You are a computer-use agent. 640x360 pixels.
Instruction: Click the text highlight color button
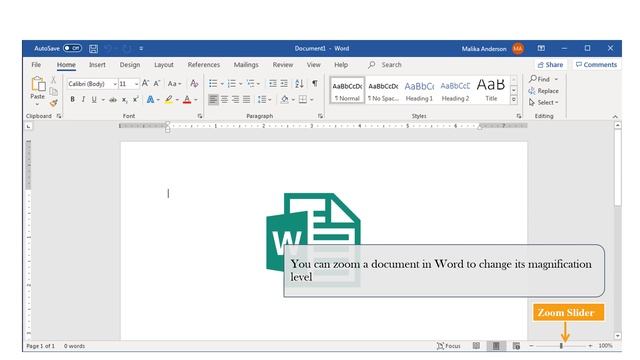tap(169, 100)
